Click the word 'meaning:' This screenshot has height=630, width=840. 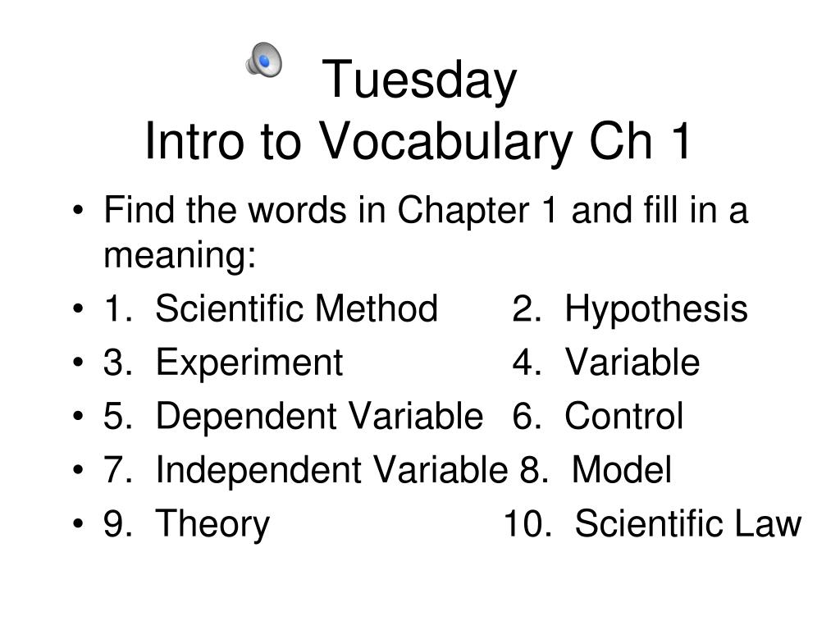tap(180, 256)
